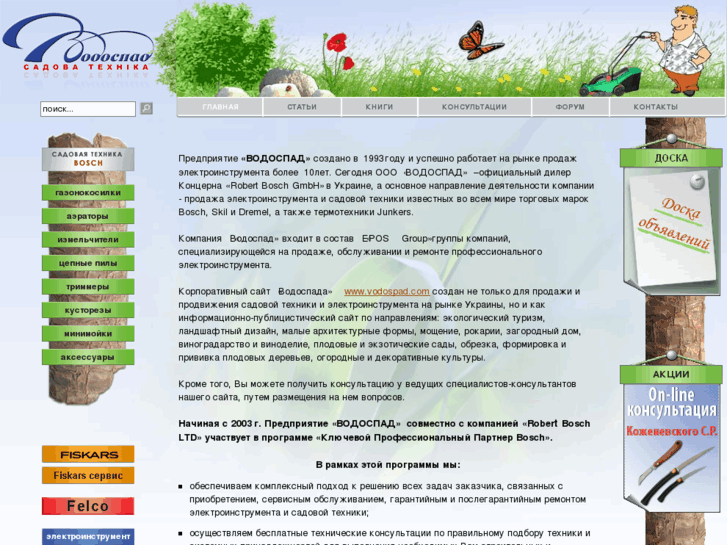Click the search magnifier icon button
Viewport: 727px width, 545px height.
[x=146, y=109]
